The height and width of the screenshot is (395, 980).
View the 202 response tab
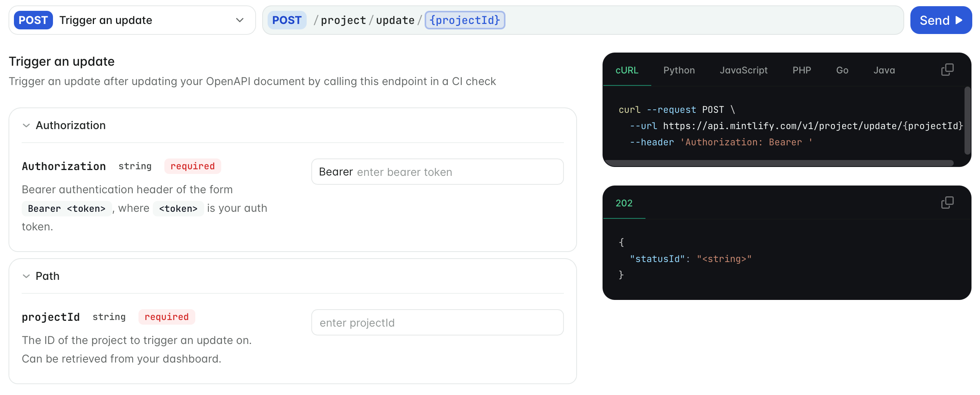point(624,203)
